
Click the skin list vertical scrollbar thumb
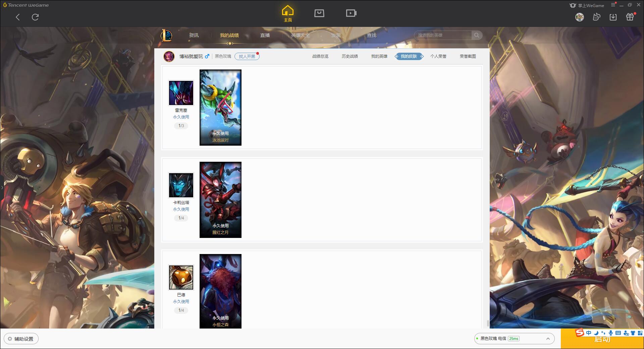[x=488, y=324]
